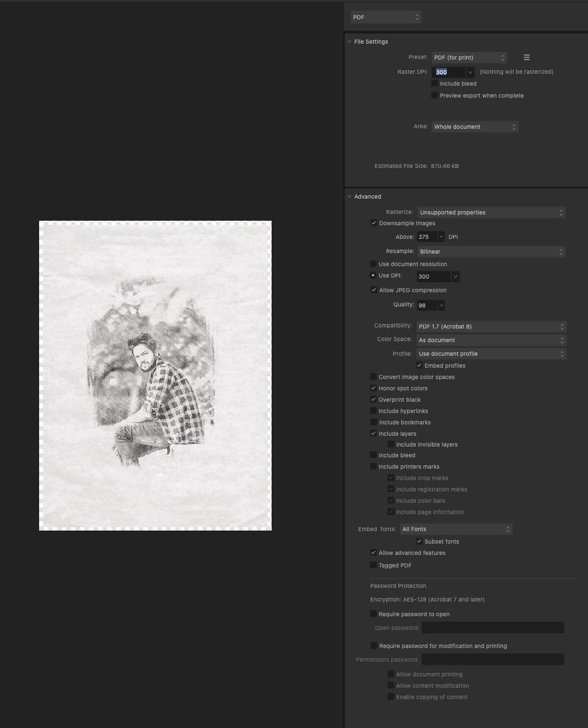
Task: Open the preset options hamburger menu
Action: [526, 57]
